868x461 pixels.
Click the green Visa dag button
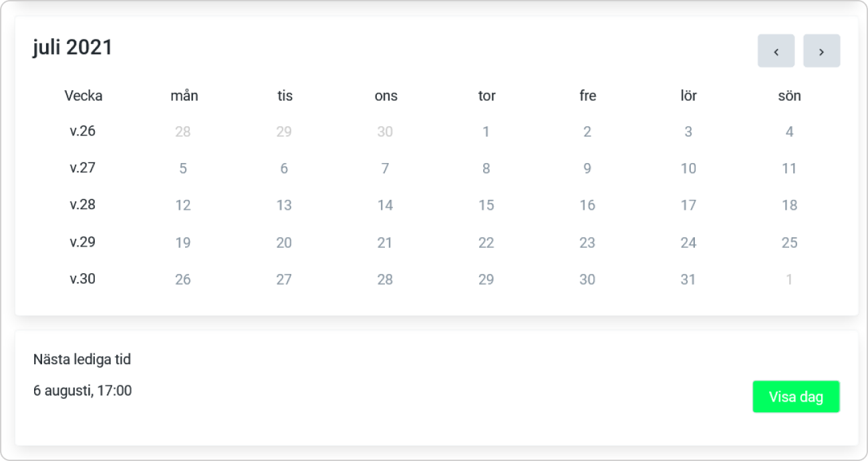pyautogui.click(x=796, y=397)
